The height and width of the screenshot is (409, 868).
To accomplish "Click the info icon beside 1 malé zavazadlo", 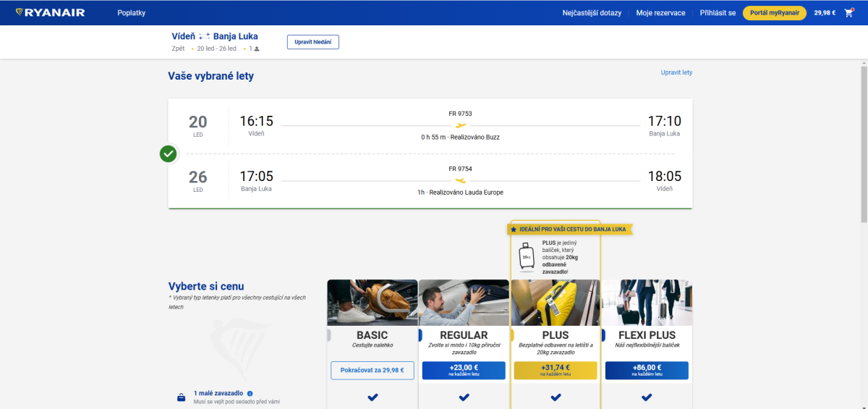I will [250, 393].
